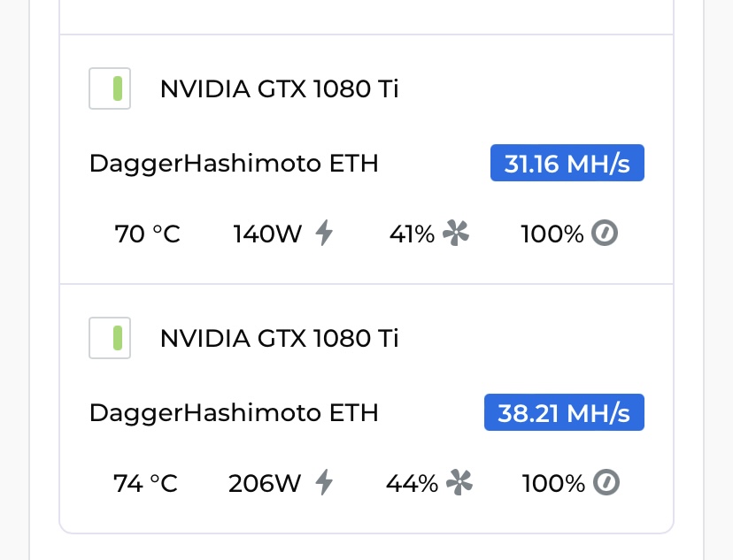Toggle the second NVIDIA GTX 1080 Ti device status box
This screenshot has width=733, height=560.
[110, 338]
